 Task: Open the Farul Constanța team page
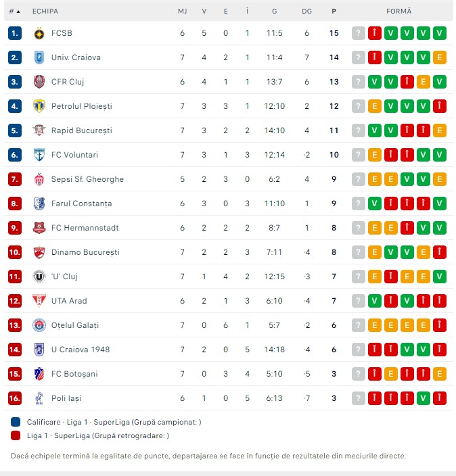[81, 204]
